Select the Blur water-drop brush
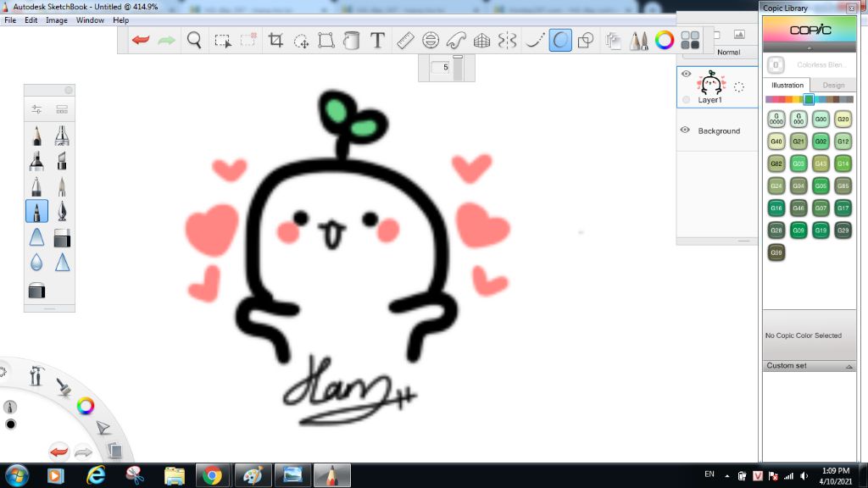 tap(36, 263)
